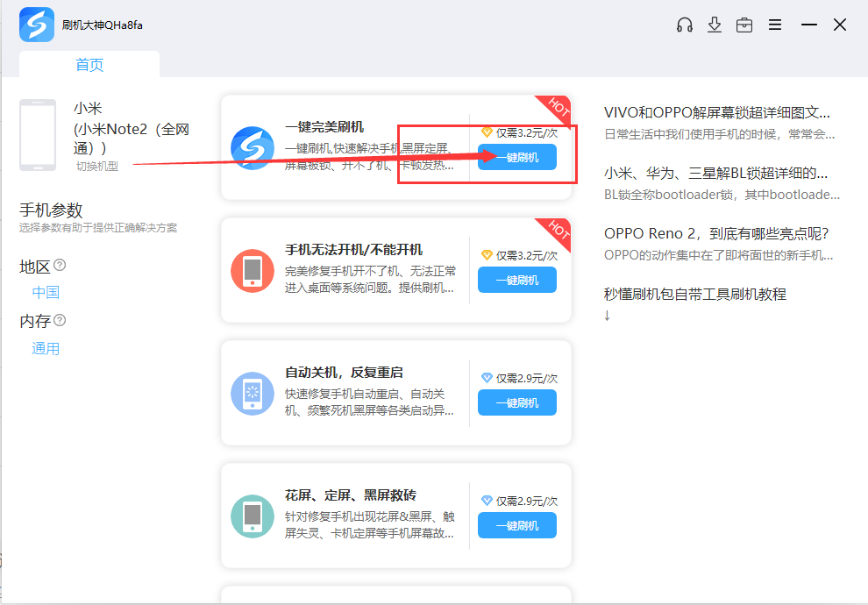Click the blue phone icon for 自动关机
The image size is (868, 605).
coord(253,394)
